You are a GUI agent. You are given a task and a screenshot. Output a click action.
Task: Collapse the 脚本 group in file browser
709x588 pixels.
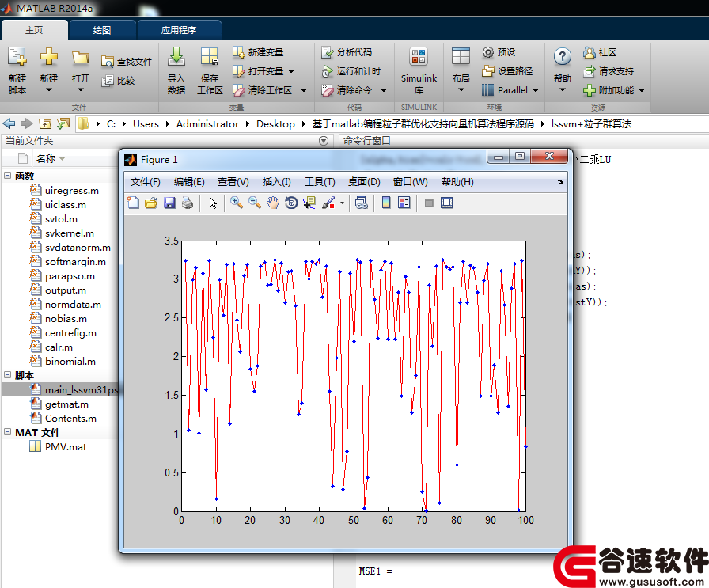[x=8, y=374]
